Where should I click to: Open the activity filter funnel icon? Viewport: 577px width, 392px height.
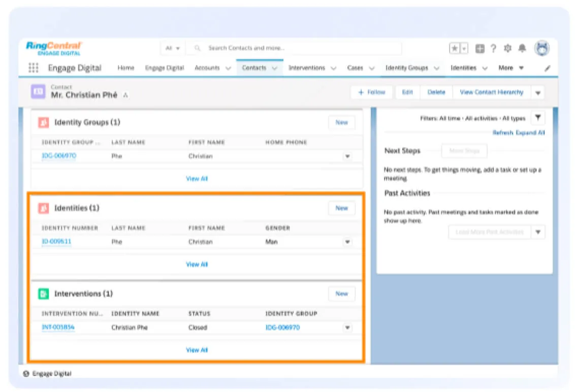(x=538, y=118)
